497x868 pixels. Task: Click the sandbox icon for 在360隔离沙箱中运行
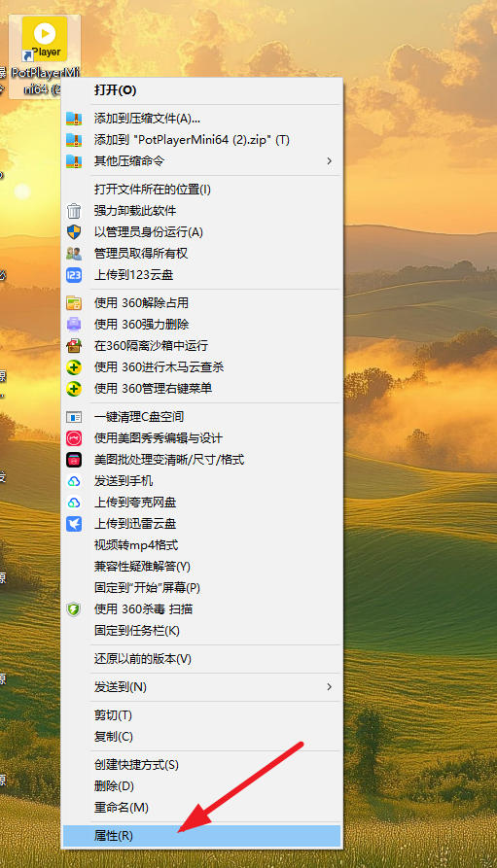(74, 346)
